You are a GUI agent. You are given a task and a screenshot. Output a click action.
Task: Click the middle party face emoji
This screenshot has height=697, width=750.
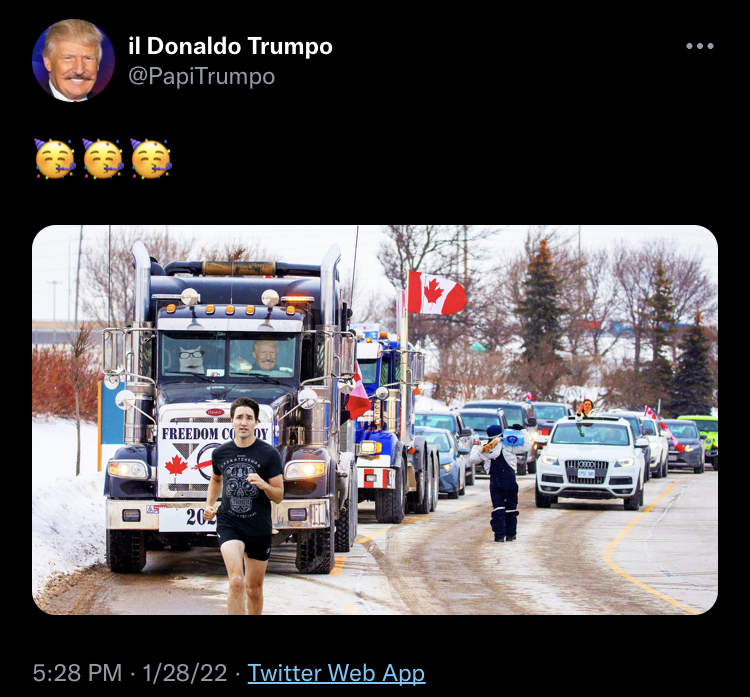pyautogui.click(x=103, y=159)
